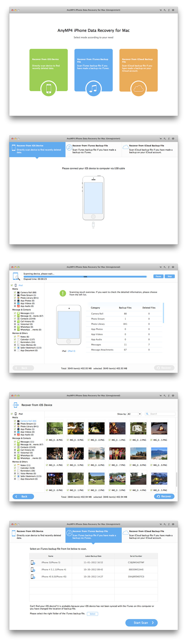The height and width of the screenshot is (644, 187).
Task: Open the feedback bubble icon in the USB connect window
Action: 173,138
